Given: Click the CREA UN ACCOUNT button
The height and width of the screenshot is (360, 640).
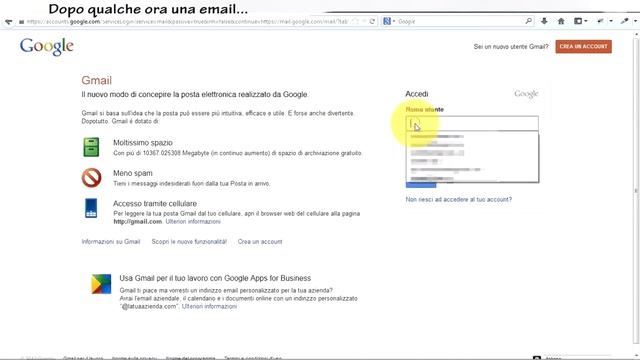Looking at the screenshot, I should pyautogui.click(x=583, y=47).
